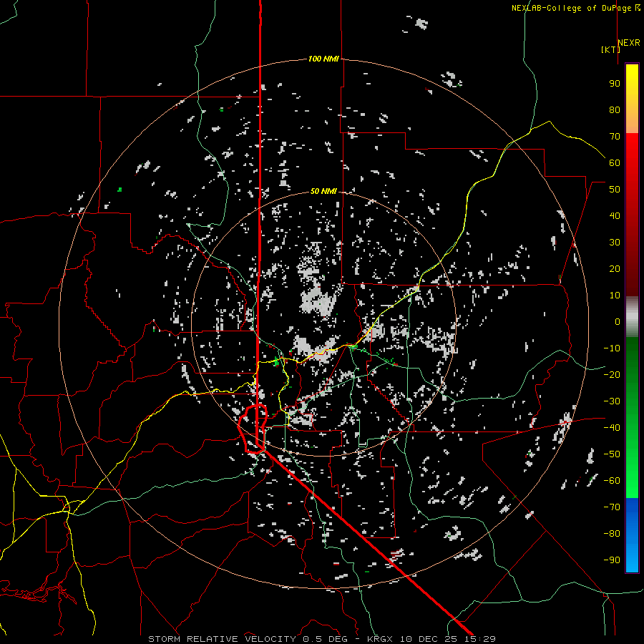Click the 15:29 timestamp
Screen dimensions: 644x644
[480, 639]
